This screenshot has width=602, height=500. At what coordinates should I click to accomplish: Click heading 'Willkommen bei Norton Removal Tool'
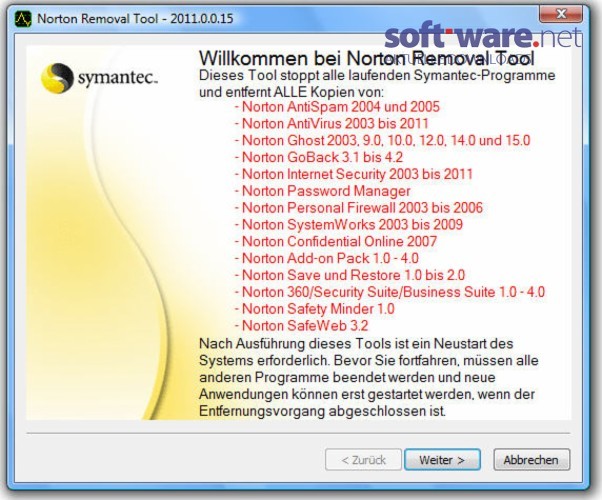point(367,58)
